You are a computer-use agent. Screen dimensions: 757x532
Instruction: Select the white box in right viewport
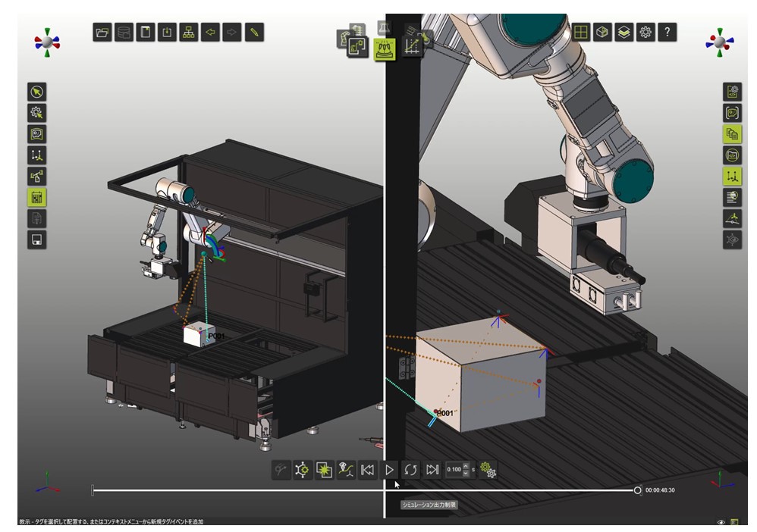coord(482,376)
